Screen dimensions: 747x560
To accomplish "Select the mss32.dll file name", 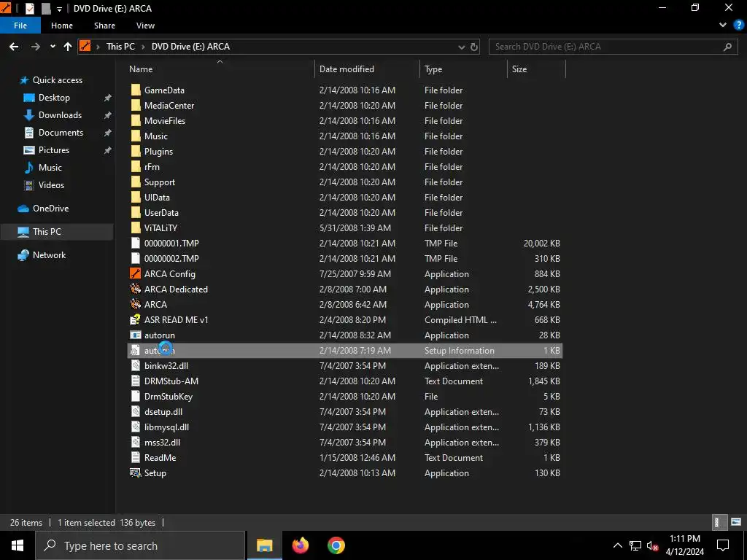I will 162,443.
